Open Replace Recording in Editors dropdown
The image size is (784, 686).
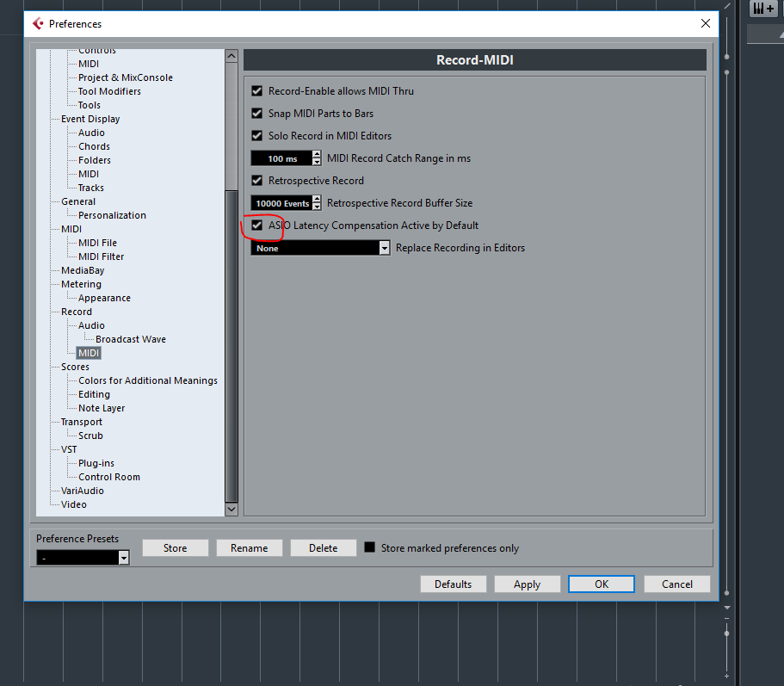(x=384, y=248)
